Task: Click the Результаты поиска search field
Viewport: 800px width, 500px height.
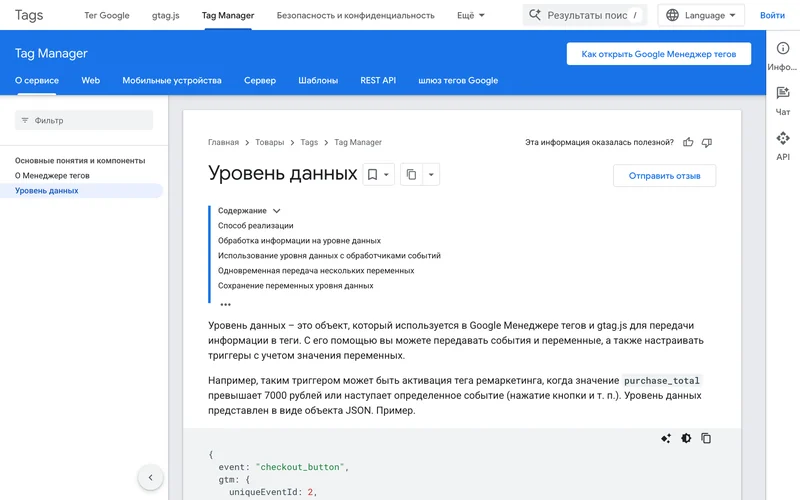Action: [x=585, y=15]
